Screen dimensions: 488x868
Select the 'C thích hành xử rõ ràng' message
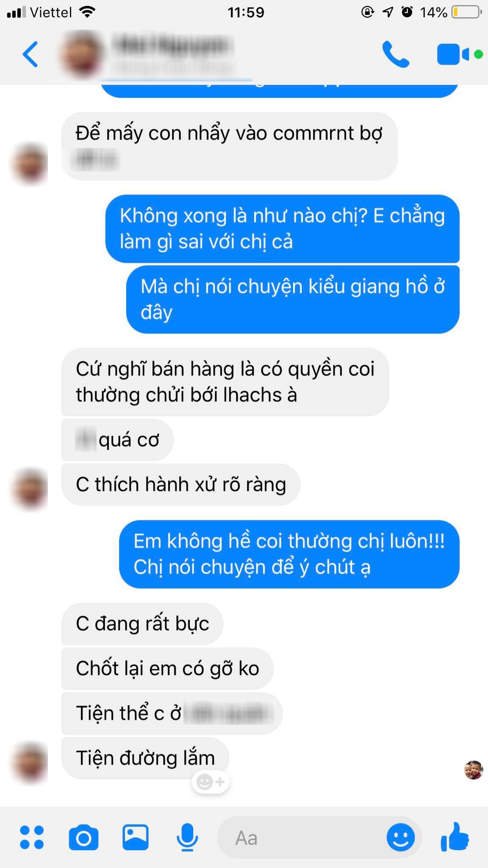(x=181, y=484)
